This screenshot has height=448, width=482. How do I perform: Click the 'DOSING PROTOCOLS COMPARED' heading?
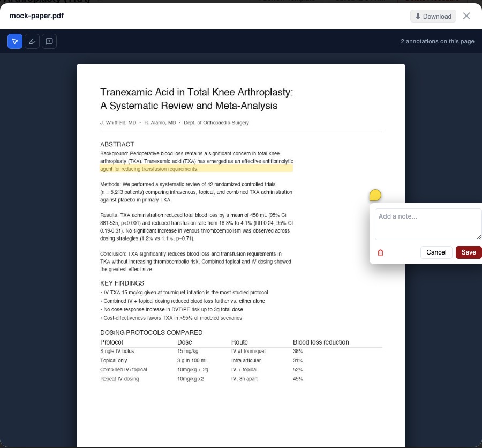pyautogui.click(x=151, y=333)
